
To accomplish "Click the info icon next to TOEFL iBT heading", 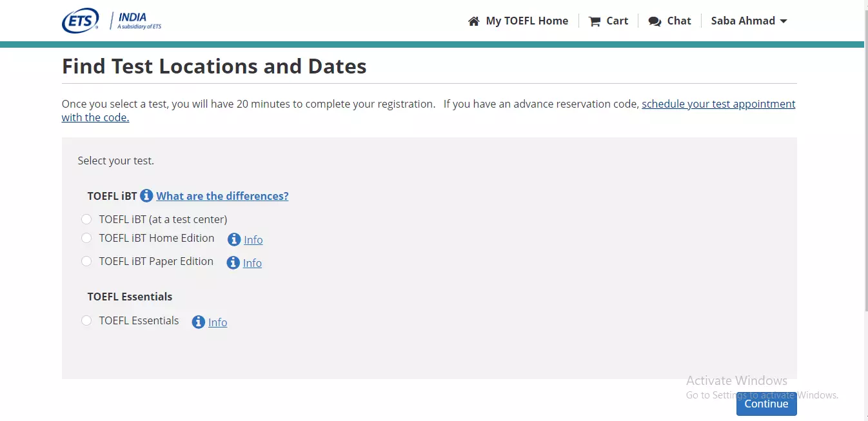I will (x=146, y=195).
